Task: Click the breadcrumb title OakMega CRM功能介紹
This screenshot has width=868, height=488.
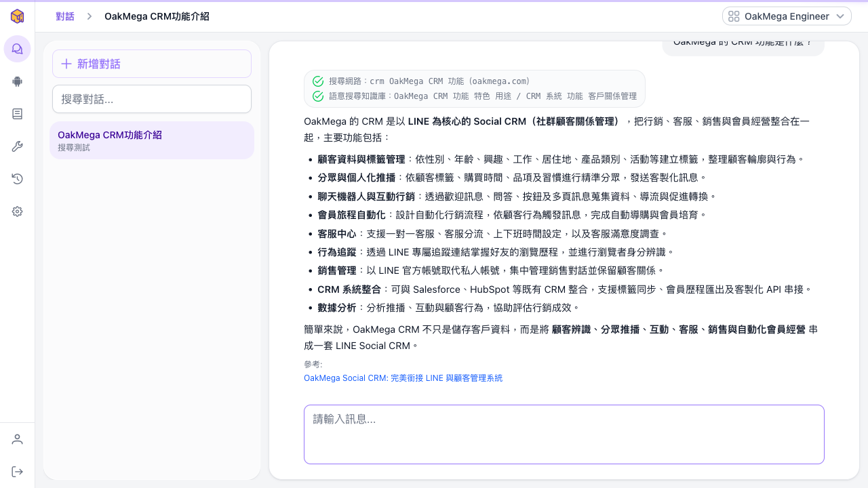Action: pos(157,16)
